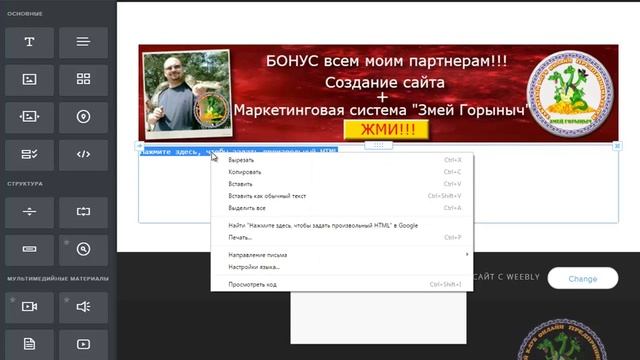The height and width of the screenshot is (360, 640).
Task: Select the Search Box element
Action: (x=83, y=250)
